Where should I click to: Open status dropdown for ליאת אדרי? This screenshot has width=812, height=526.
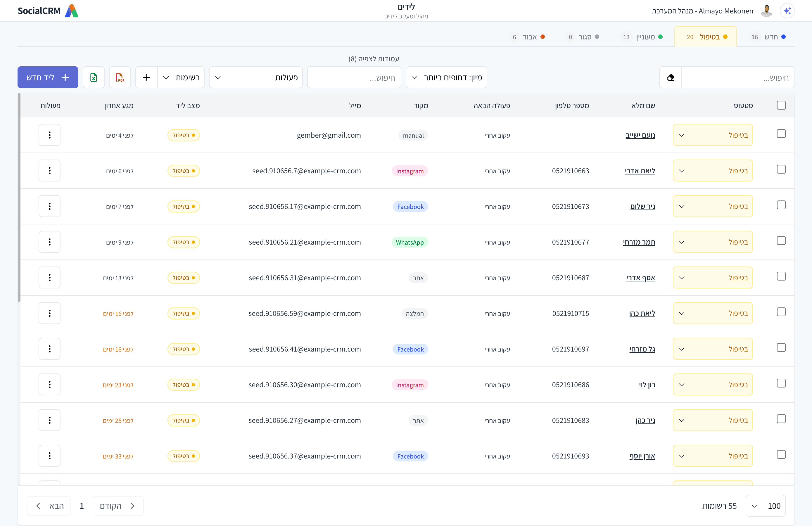coord(713,171)
